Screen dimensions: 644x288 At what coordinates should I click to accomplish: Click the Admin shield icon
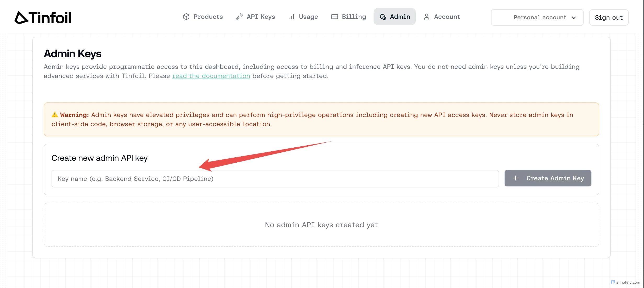[383, 17]
